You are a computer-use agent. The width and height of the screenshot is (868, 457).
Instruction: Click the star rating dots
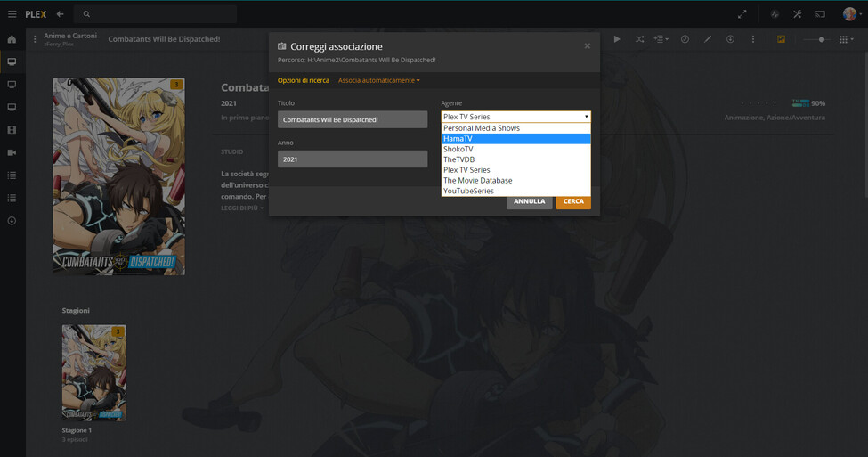tap(758, 103)
